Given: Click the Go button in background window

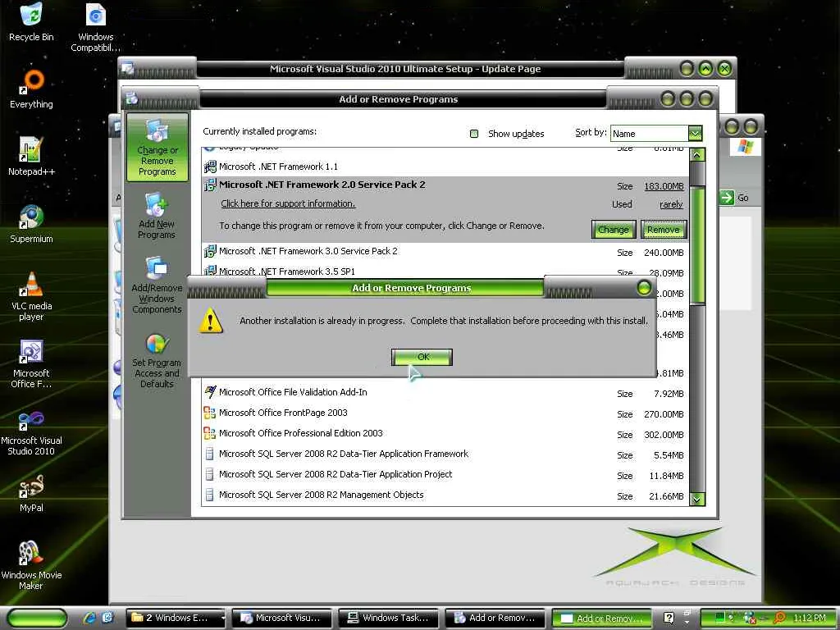Looking at the screenshot, I should coord(735,198).
